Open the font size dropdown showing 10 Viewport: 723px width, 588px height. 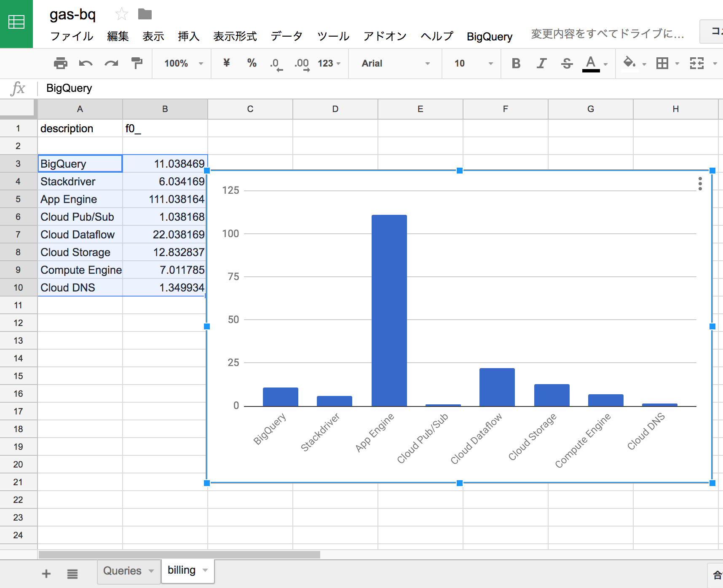[473, 63]
